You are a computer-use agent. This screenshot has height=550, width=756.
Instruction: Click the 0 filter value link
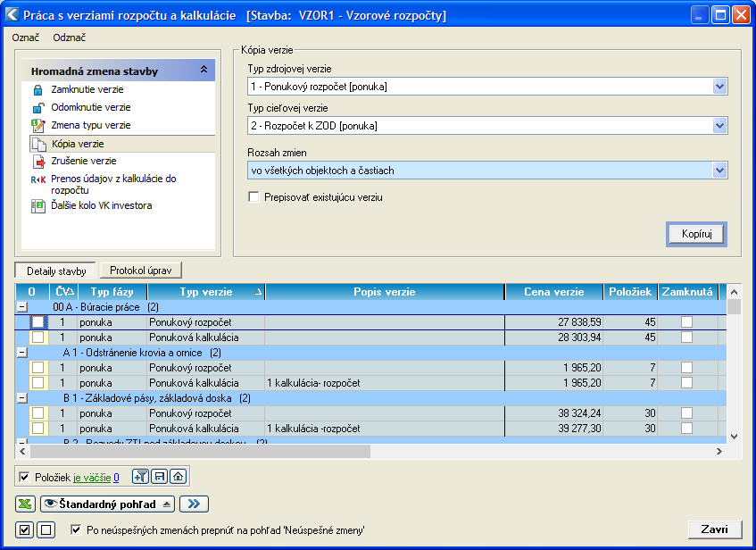[x=116, y=478]
